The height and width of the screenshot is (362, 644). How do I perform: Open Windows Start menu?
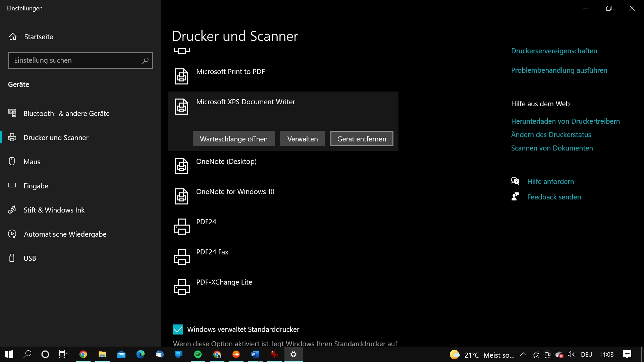click(x=9, y=354)
